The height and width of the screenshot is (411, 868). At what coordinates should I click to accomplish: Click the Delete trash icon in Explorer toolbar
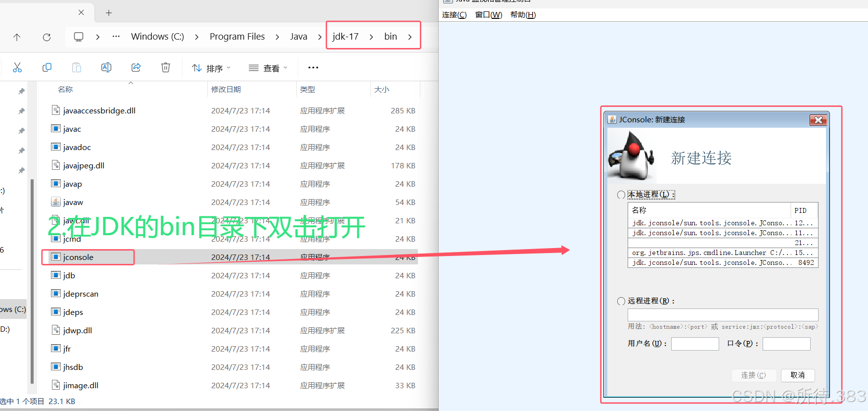coord(166,67)
